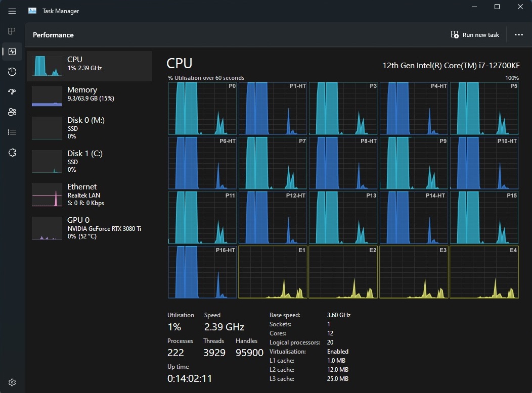Open the hamburger navigation menu
The height and width of the screenshot is (393, 532).
[12, 11]
